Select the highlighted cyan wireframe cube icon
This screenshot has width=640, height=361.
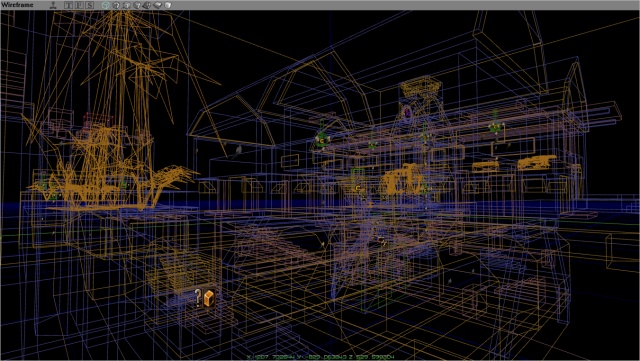[x=106, y=5]
